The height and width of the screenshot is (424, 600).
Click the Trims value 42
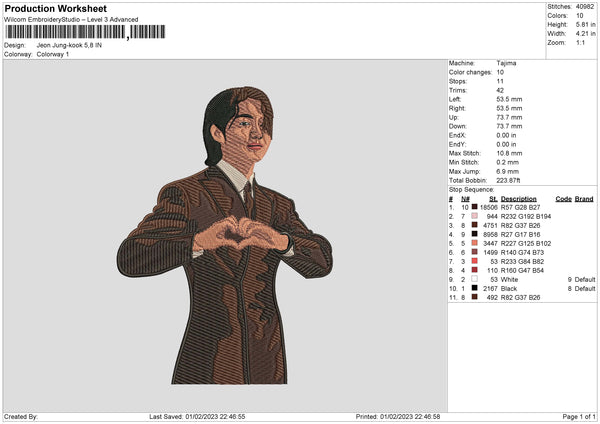click(x=500, y=90)
